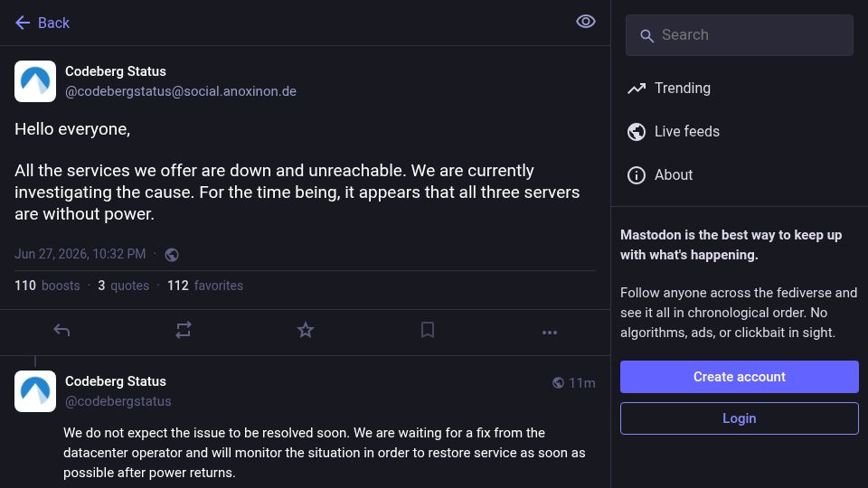Open the Codeberg Status avatar in the main post

pos(35,81)
